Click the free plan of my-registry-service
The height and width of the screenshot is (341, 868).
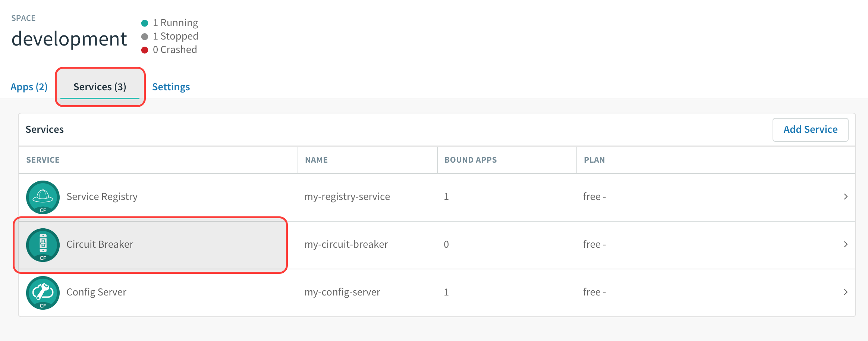[594, 197]
